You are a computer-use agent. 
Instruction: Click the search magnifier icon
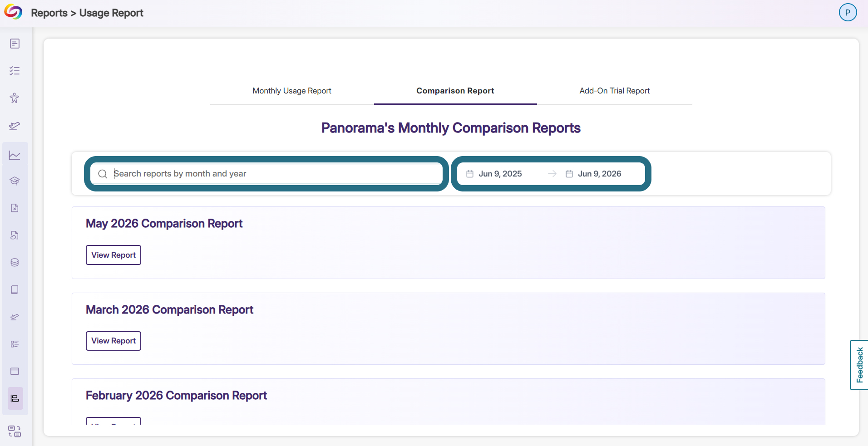point(103,174)
